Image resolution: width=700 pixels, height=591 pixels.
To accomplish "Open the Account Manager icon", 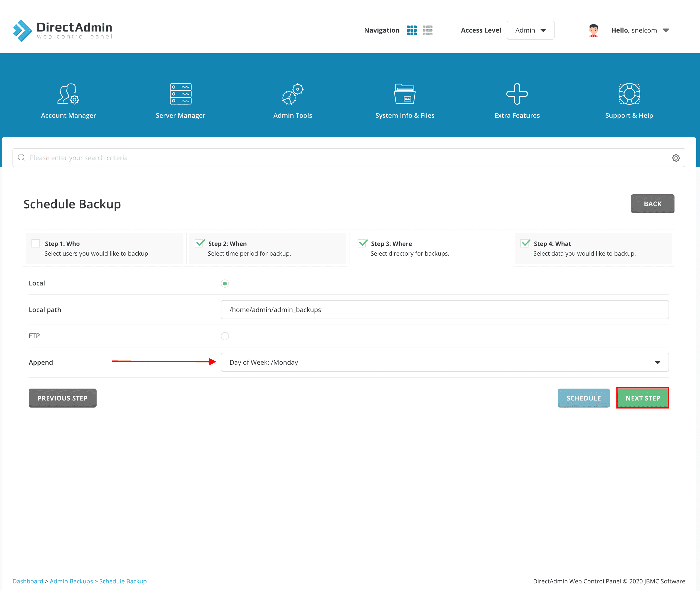I will (68, 94).
